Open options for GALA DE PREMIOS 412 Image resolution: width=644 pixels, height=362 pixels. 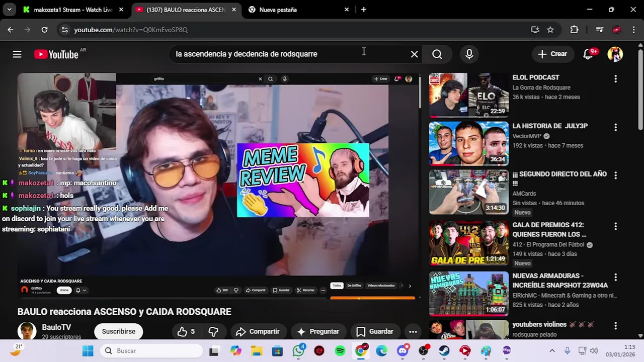615,226
